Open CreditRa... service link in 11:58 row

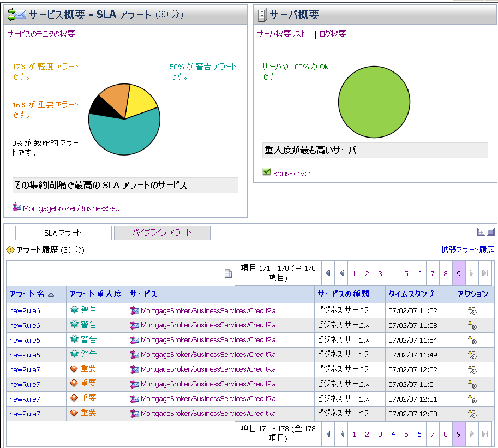[211, 325]
